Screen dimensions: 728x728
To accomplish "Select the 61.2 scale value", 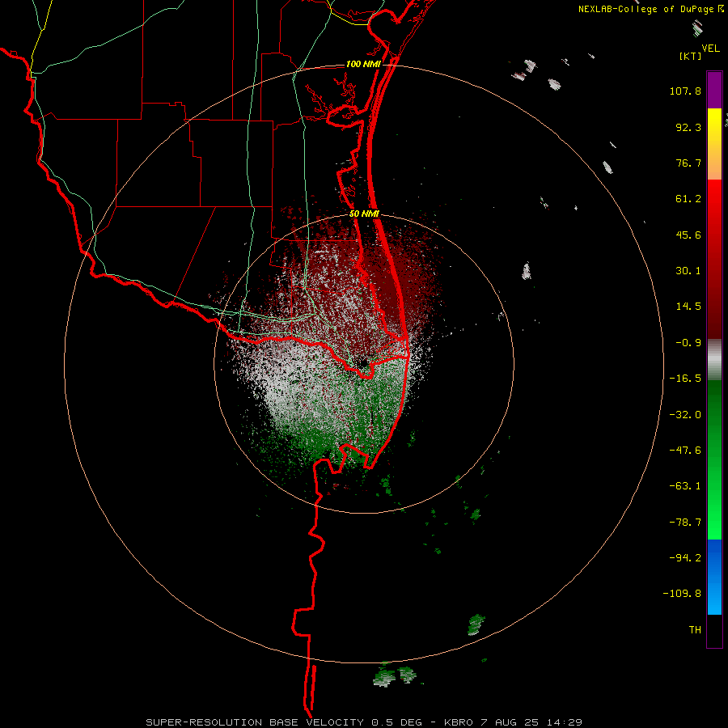I will pos(688,199).
